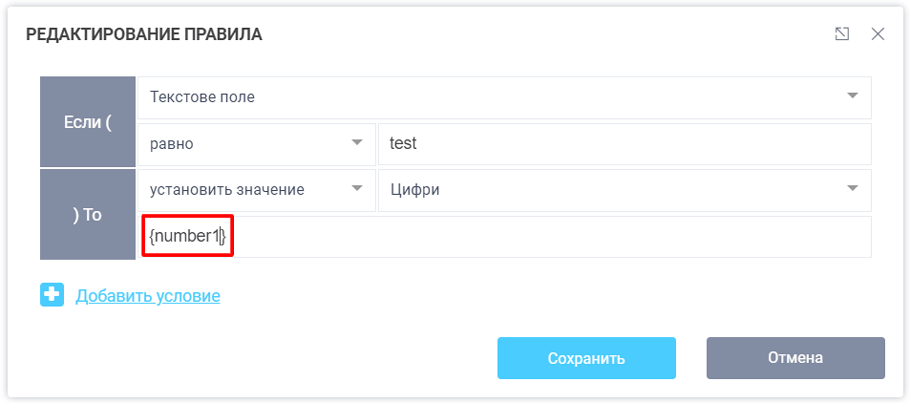The width and height of the screenshot is (910, 403).
Task: Click the arrow next to 'установить значение'
Action: (357, 189)
